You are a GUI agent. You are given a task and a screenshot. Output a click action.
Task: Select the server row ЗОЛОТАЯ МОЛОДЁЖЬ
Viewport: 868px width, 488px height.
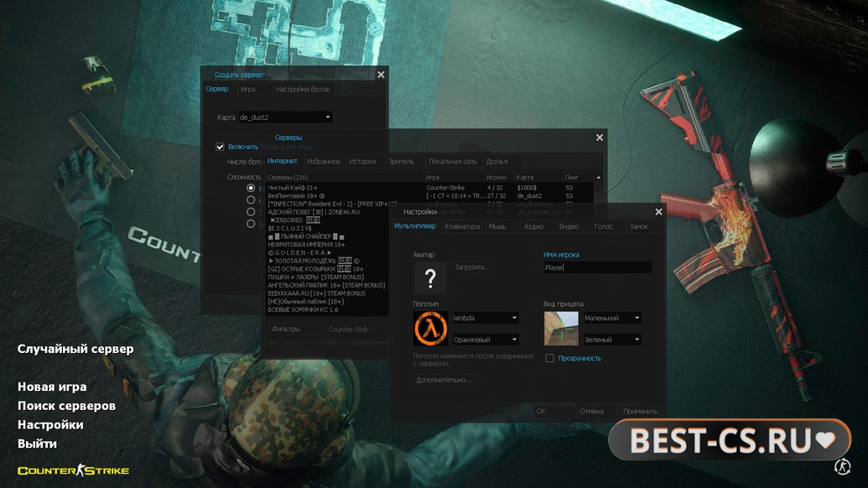click(x=328, y=261)
